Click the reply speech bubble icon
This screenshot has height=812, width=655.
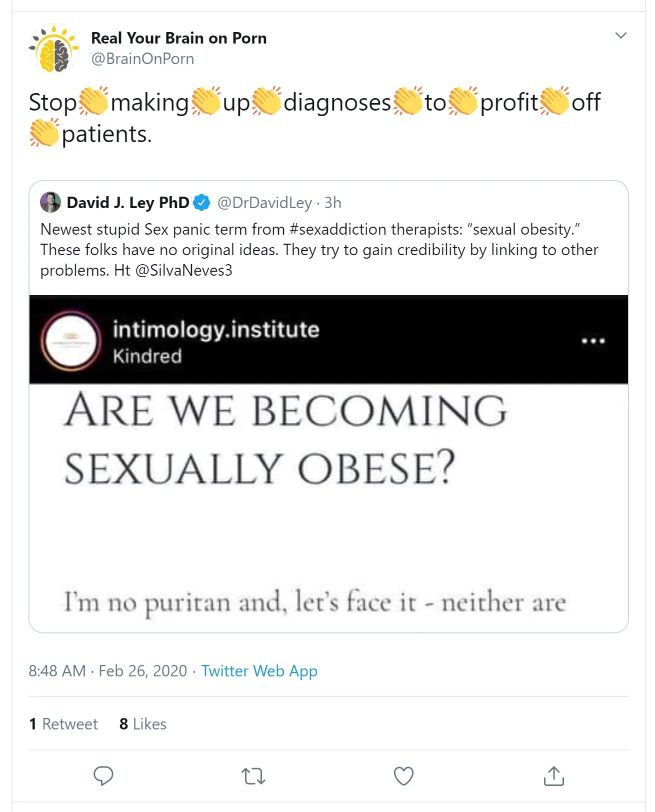click(103, 776)
